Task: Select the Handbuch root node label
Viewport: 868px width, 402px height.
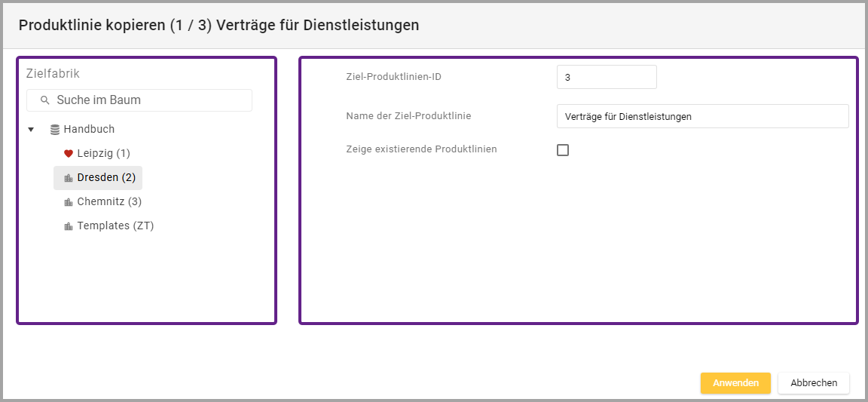Action: [x=89, y=129]
